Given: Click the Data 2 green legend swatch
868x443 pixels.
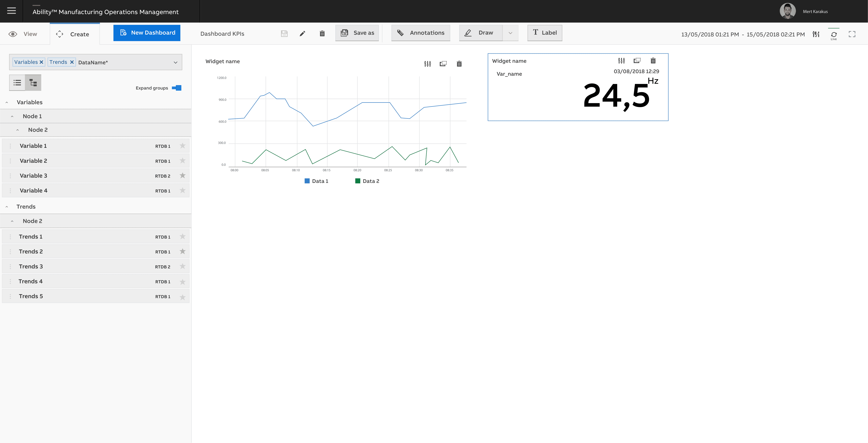Looking at the screenshot, I should (x=358, y=181).
